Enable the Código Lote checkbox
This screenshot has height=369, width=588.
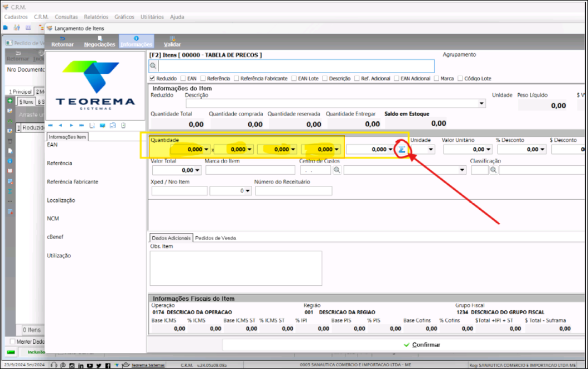(x=460, y=79)
